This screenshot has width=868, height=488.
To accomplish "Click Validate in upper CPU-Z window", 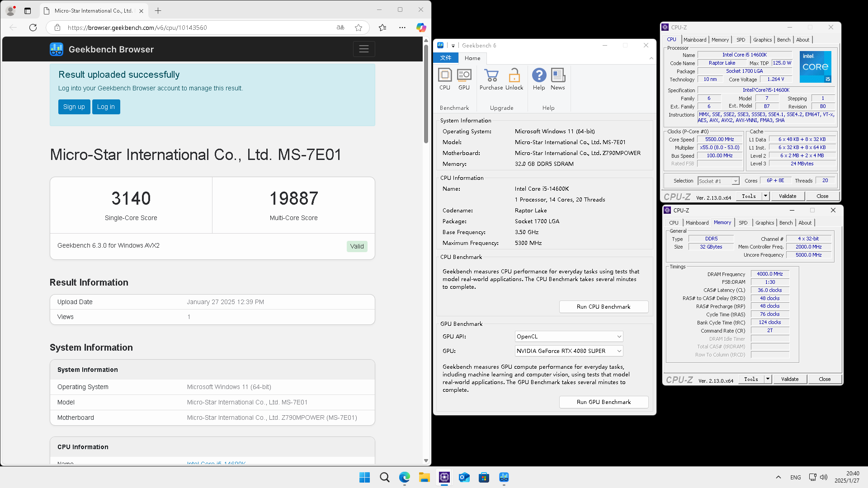I will coord(788,196).
